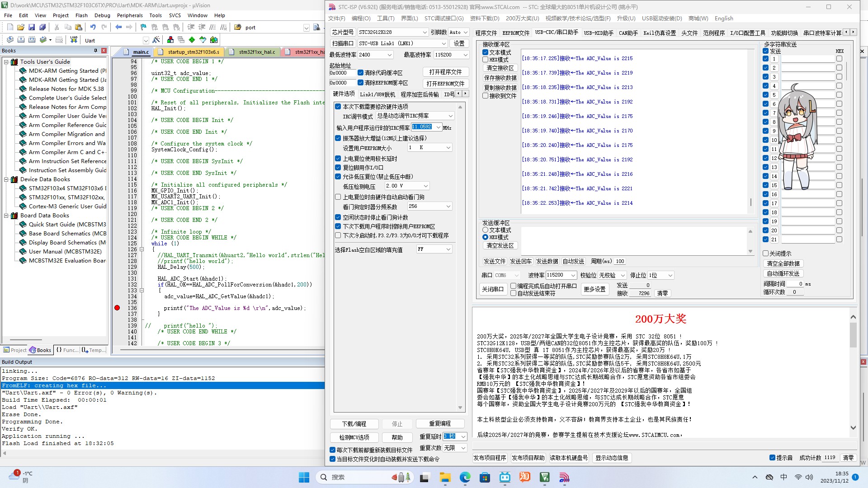Click the Undo icon in µVision toolbar

click(93, 27)
